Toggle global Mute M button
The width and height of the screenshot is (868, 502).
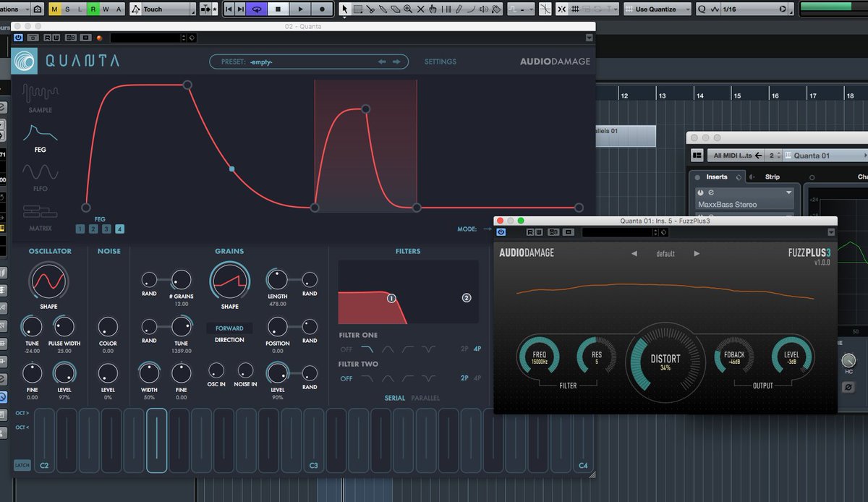55,9
